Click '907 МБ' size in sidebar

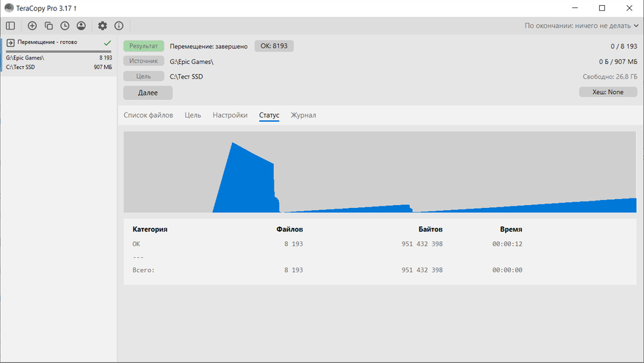pos(103,67)
